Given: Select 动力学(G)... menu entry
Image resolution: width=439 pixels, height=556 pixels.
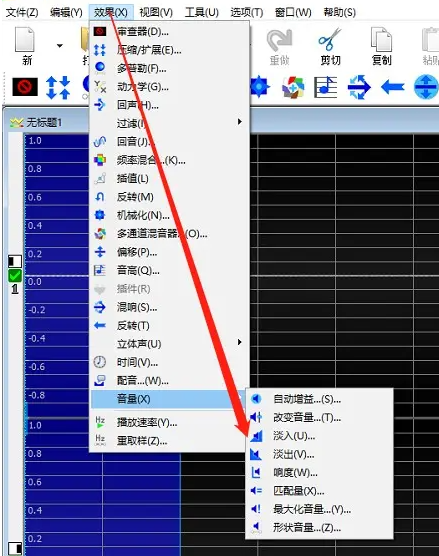Looking at the screenshot, I should pos(170,87).
